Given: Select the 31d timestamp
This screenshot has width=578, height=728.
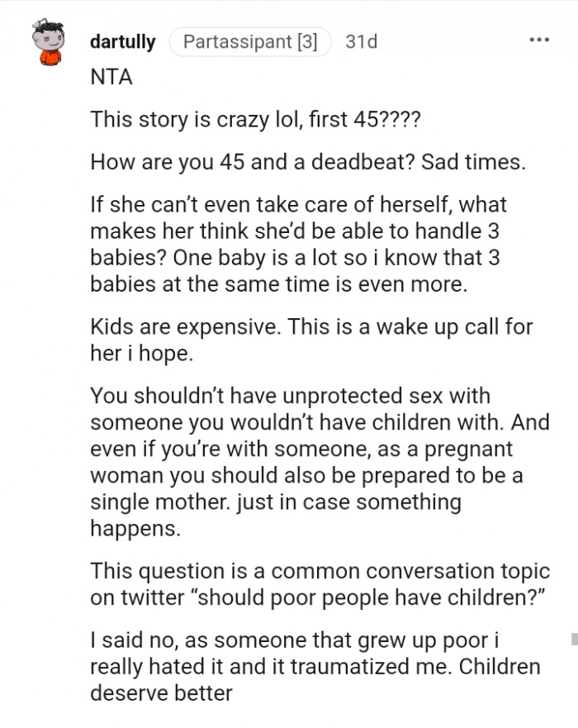Looking at the screenshot, I should pyautogui.click(x=360, y=42).
